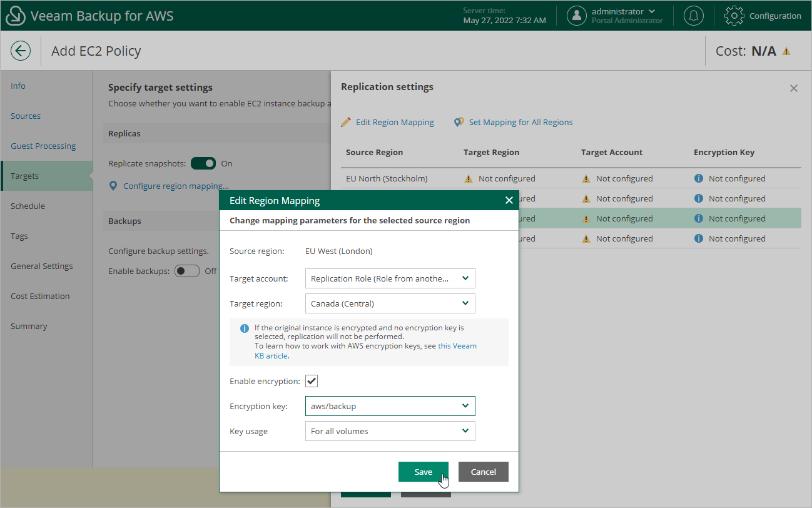
Task: Open Configuration via the gear icon
Action: pyautogui.click(x=734, y=16)
